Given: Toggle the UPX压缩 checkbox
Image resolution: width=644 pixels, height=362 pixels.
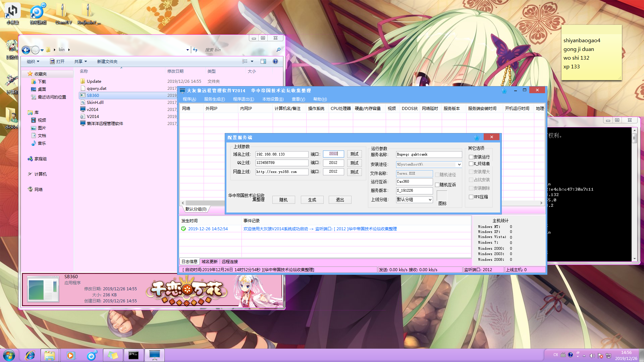Looking at the screenshot, I should pyautogui.click(x=471, y=197).
